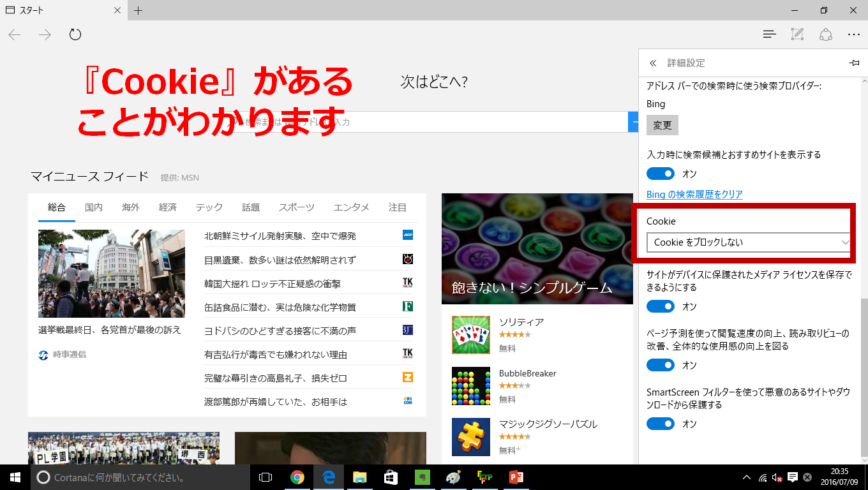Toggle the SmartScreen filter switch
868x490 pixels.
(661, 424)
